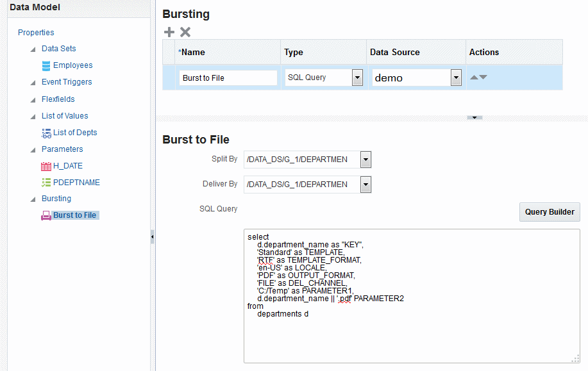588x371 pixels.
Task: Click the Name field containing Burst to File
Action: [x=228, y=78]
